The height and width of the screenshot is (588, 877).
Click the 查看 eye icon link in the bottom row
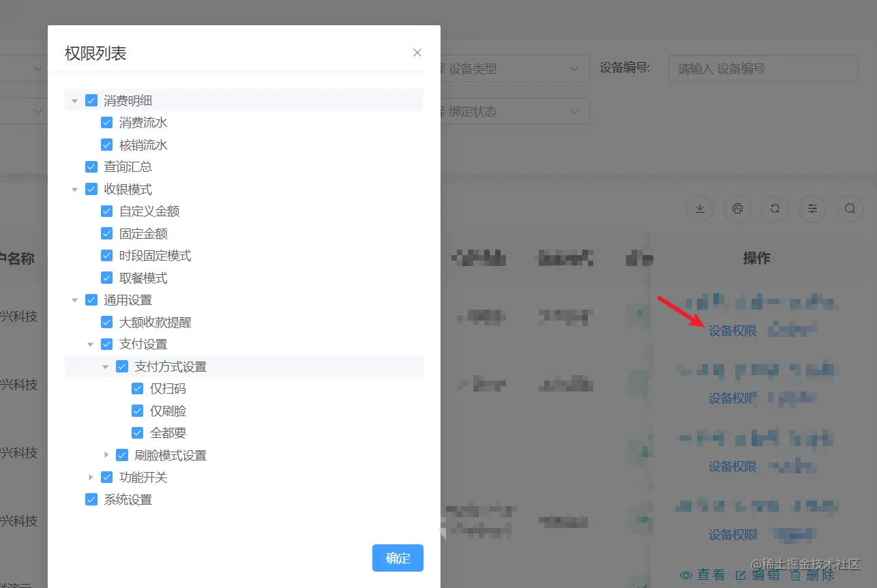point(702,575)
